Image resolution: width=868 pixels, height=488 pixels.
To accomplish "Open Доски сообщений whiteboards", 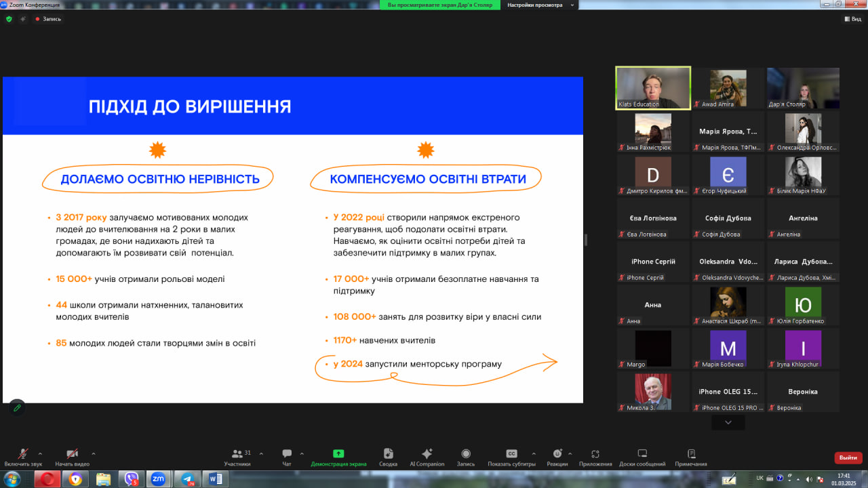I will [x=642, y=457].
